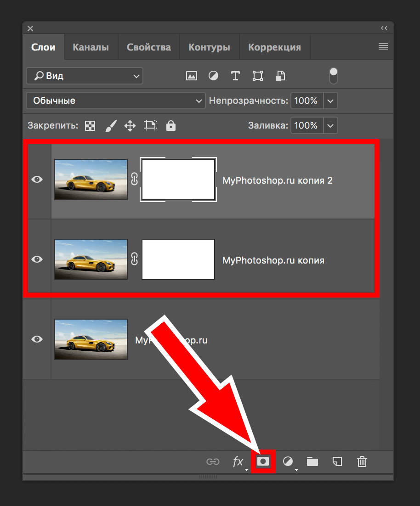Toggle the layer filtering switch
The height and width of the screenshot is (506, 420).
click(334, 76)
